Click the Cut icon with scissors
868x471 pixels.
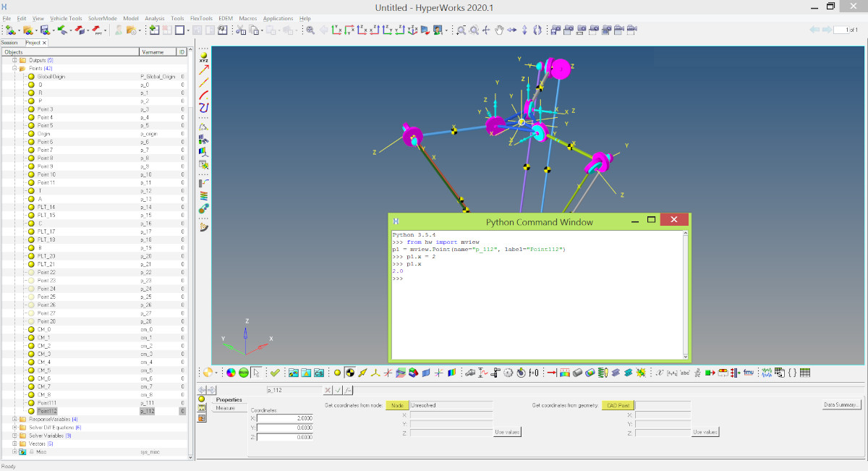[x=240, y=30]
